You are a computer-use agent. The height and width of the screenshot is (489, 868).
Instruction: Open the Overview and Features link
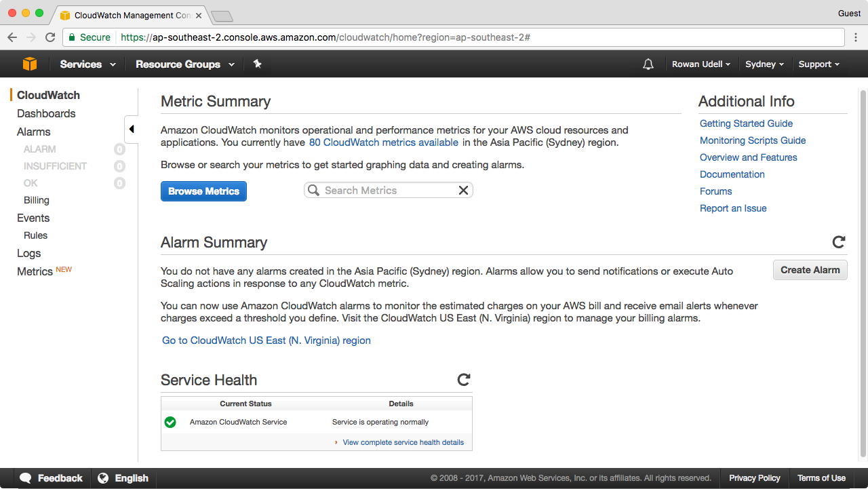[x=749, y=157]
